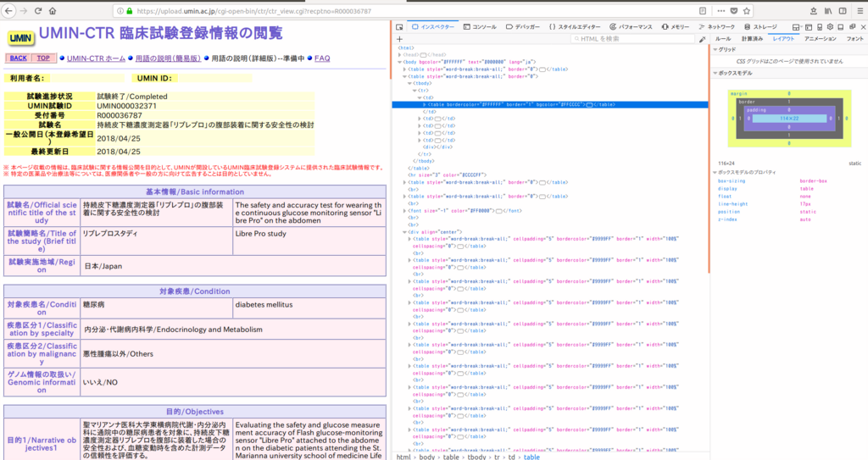Click the eyedropper color picker icon
Viewport: 868px width, 460px height.
pyautogui.click(x=703, y=39)
